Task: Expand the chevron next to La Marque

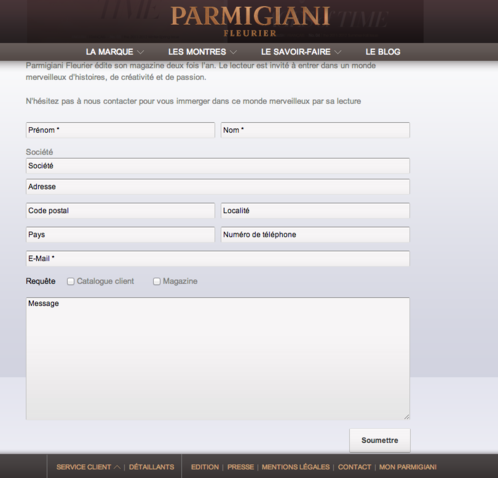Action: click(x=140, y=52)
